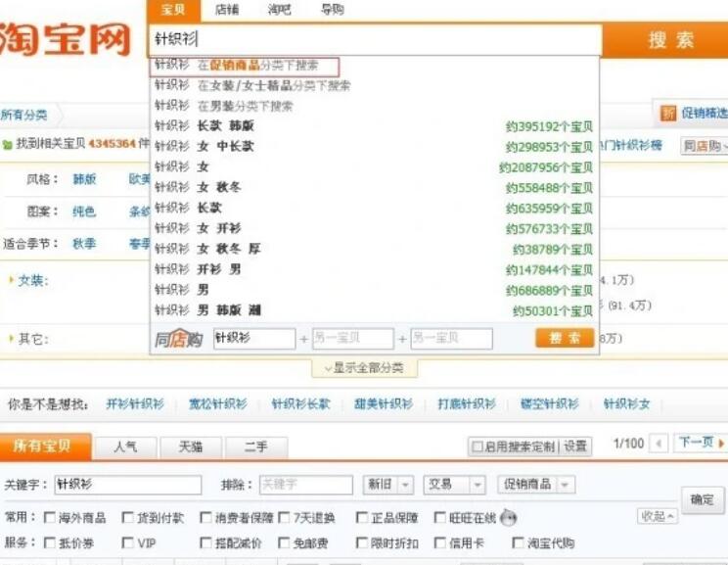Expand the 其它 category row
The width and height of the screenshot is (728, 565).
(x=28, y=339)
